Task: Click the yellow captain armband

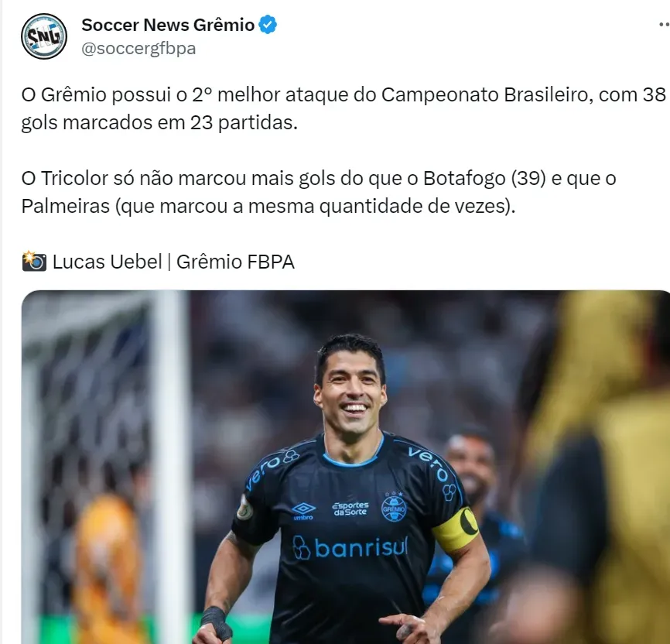Action: [456, 529]
